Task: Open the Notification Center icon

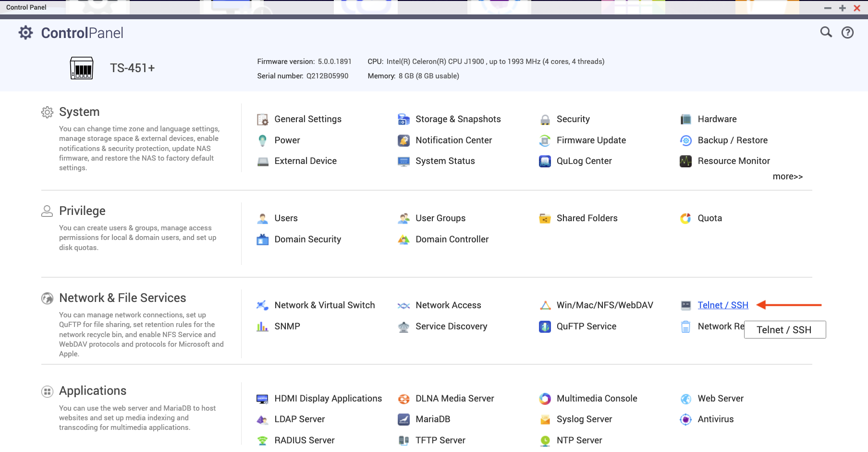Action: 403,140
